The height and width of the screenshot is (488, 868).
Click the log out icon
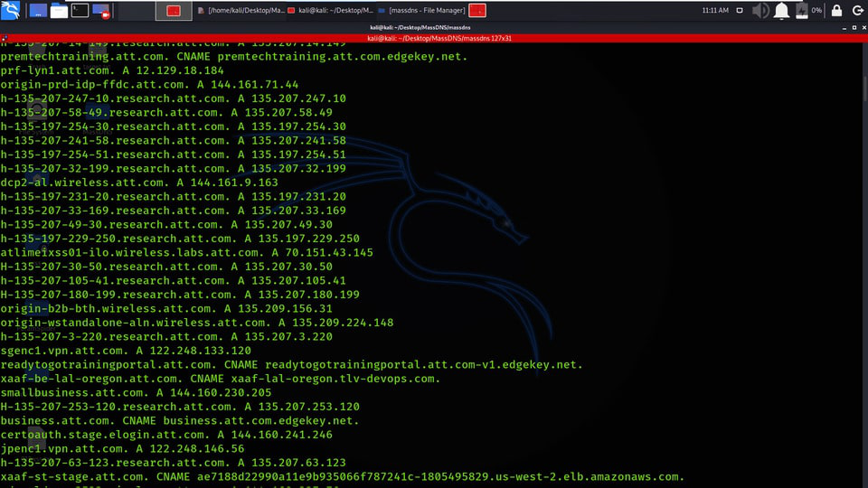[857, 11]
